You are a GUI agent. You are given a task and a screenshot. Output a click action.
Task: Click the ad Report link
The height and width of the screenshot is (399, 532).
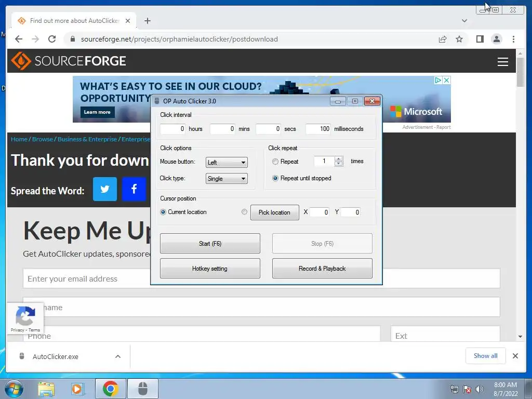click(x=444, y=127)
